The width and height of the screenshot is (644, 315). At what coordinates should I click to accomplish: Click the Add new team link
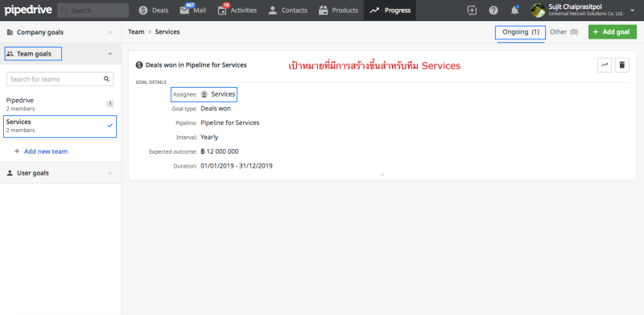[46, 151]
